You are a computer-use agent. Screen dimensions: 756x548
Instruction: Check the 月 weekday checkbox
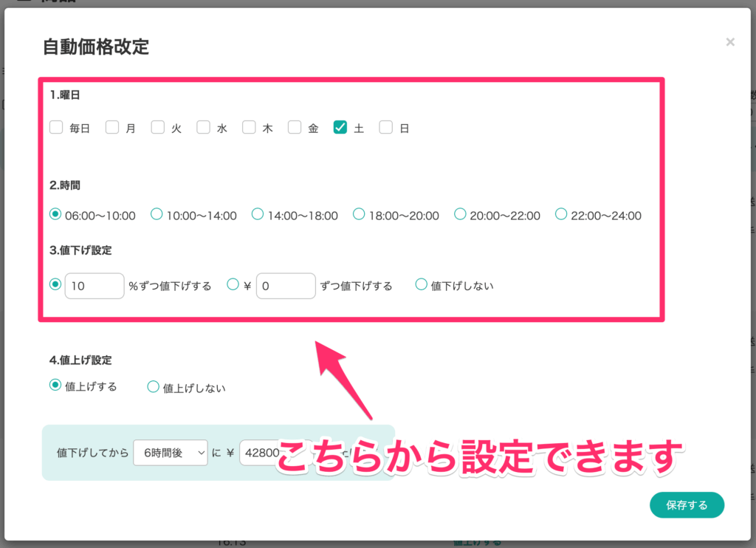(112, 127)
